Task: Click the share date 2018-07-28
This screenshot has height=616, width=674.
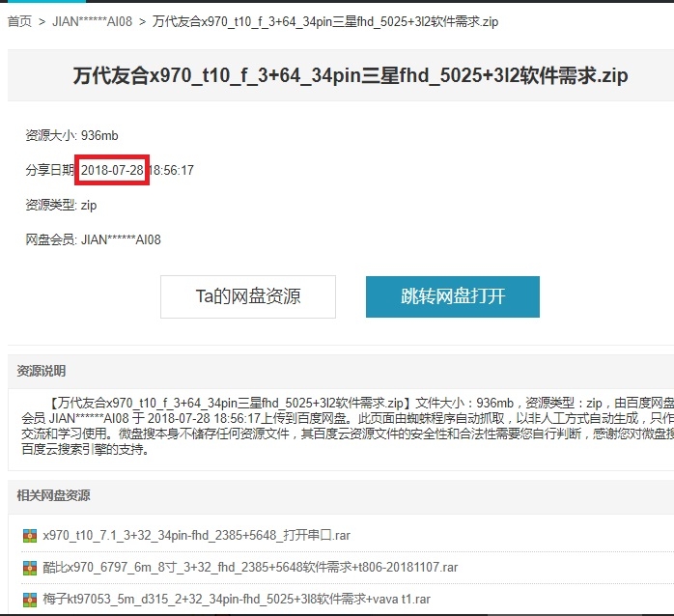Action: tap(112, 170)
